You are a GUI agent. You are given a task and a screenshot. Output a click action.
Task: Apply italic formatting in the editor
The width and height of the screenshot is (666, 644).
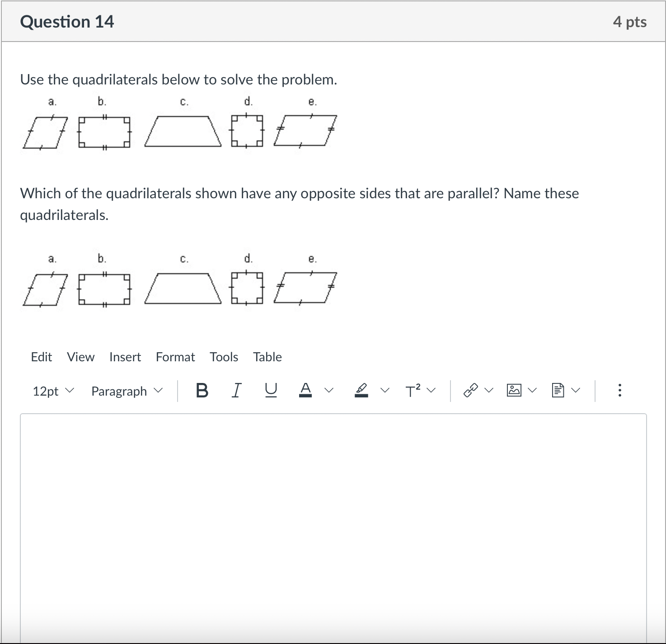coord(236,391)
